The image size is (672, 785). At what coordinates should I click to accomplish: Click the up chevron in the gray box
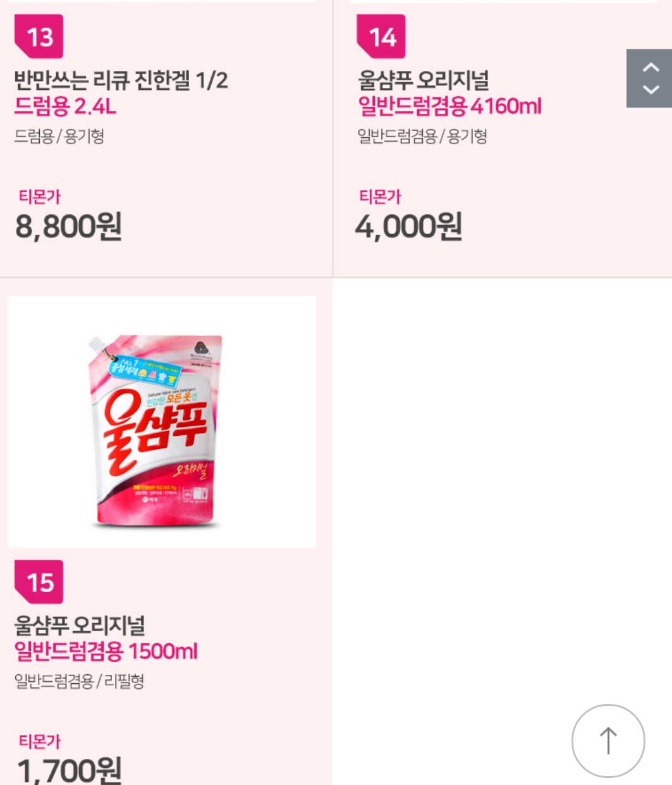(651, 67)
